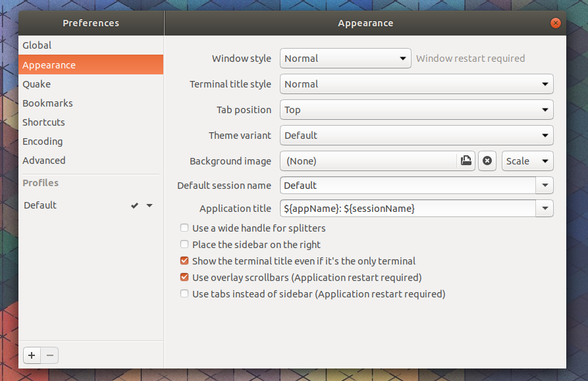Open the Tab position dropdown
Image resolution: width=588 pixels, height=381 pixels.
click(545, 109)
